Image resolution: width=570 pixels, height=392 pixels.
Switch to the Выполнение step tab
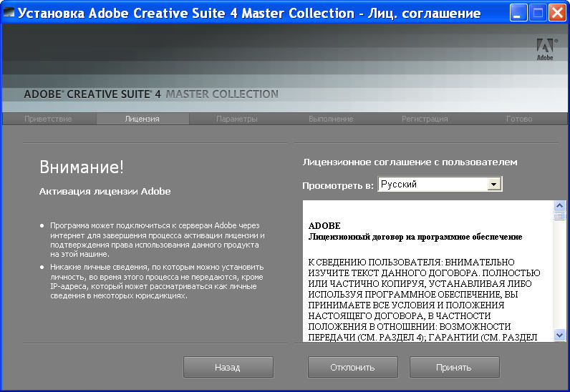point(331,119)
